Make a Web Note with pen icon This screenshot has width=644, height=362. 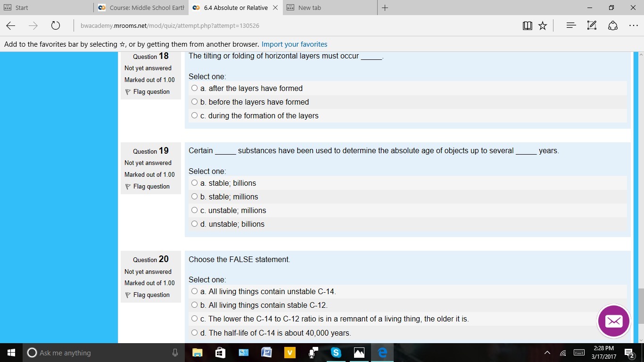(x=592, y=25)
